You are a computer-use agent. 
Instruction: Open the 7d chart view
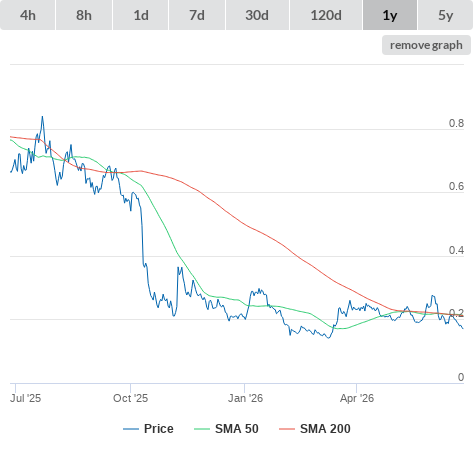pyautogui.click(x=197, y=15)
